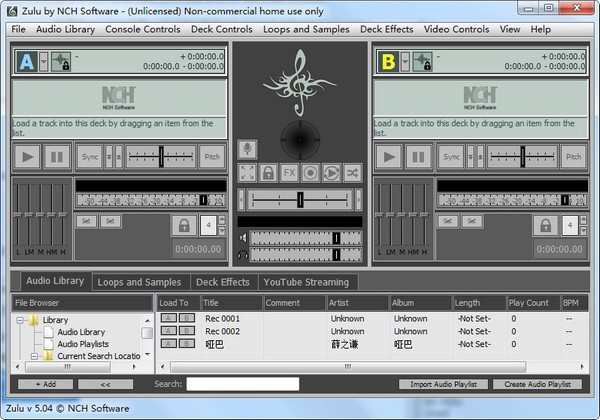Open Deck A dropdown arrow
Screen dimensions: 600x420
(42, 62)
